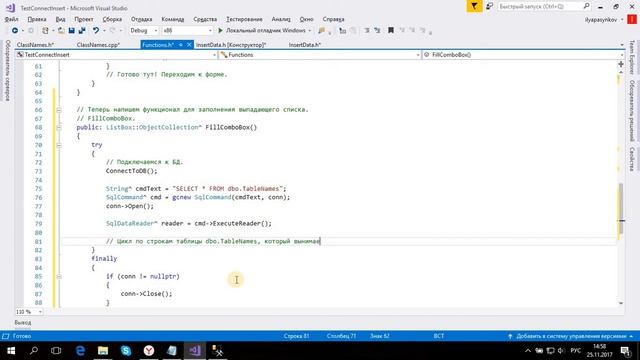Open the Анализ menu
The width and height of the screenshot is (640, 360).
coord(281,19)
